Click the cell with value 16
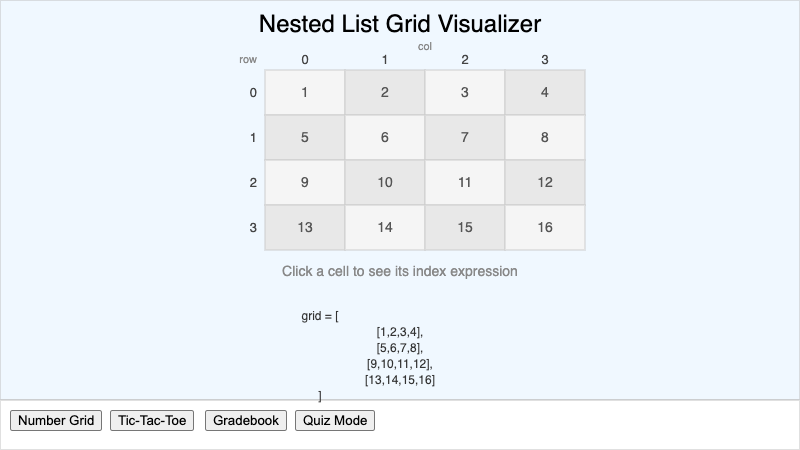Viewport: 800px width, 450px height. (x=545, y=228)
